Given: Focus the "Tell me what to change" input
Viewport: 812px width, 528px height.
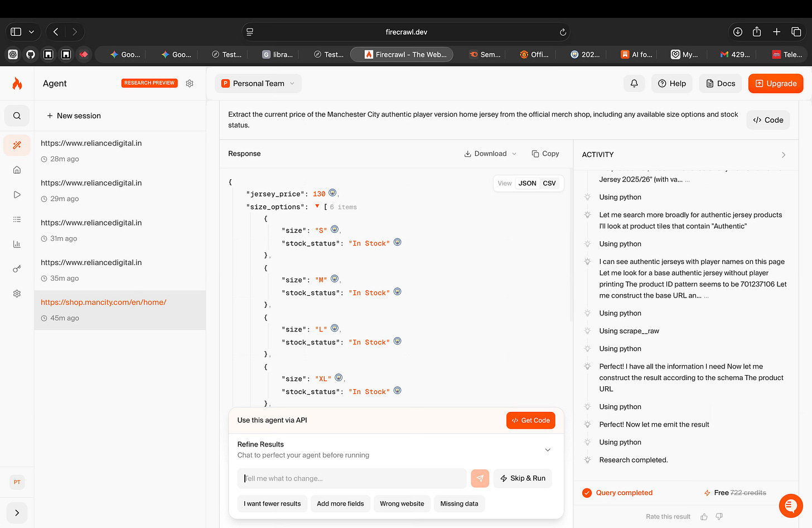Looking at the screenshot, I should pyautogui.click(x=352, y=478).
